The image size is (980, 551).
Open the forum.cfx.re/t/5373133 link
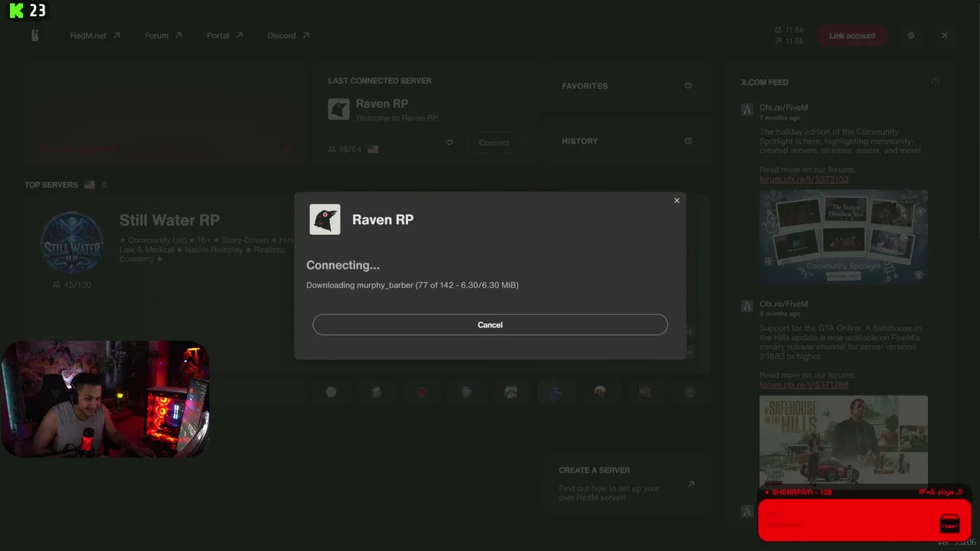pos(804,179)
